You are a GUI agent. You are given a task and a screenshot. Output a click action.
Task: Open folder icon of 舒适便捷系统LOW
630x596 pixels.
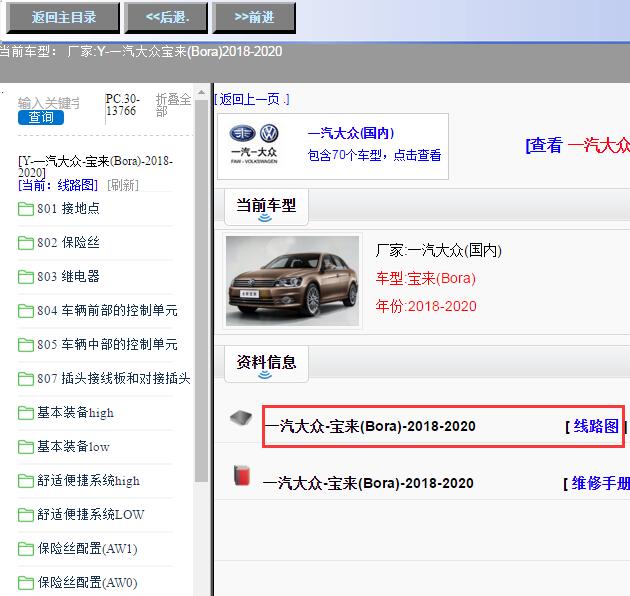[26, 514]
